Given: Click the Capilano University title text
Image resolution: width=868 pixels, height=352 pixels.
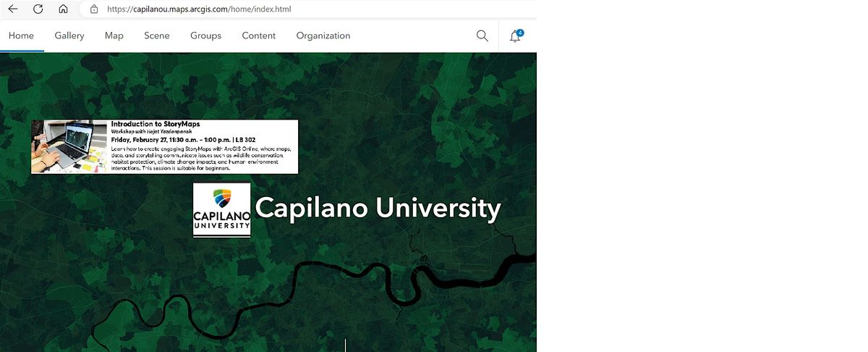Looking at the screenshot, I should 378,209.
